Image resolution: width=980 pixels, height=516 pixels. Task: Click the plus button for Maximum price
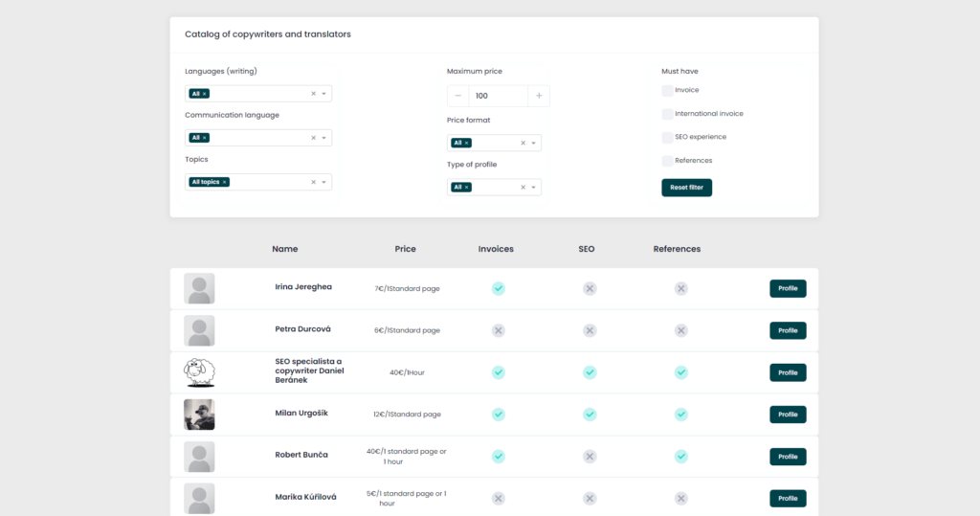[x=539, y=96]
